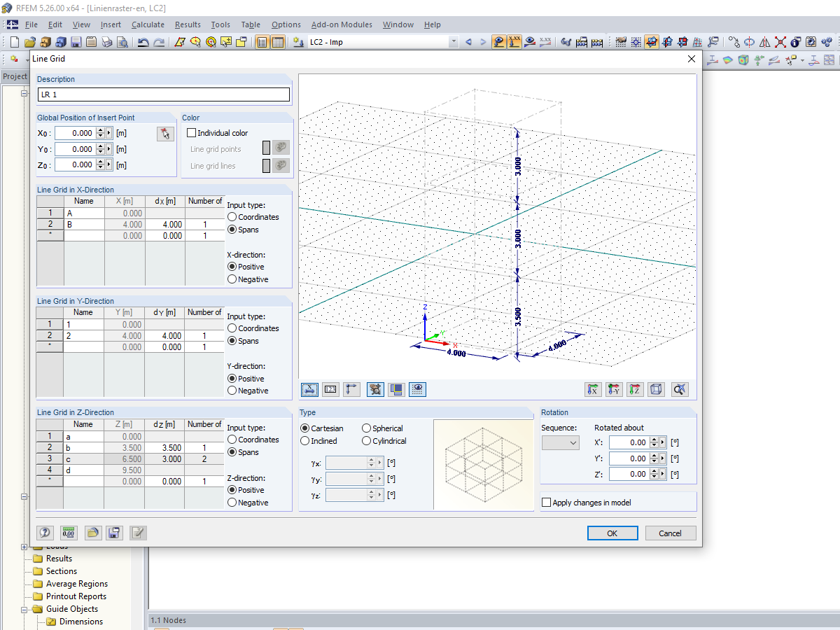Open Help comment for the Line Grid dialog

(45, 533)
